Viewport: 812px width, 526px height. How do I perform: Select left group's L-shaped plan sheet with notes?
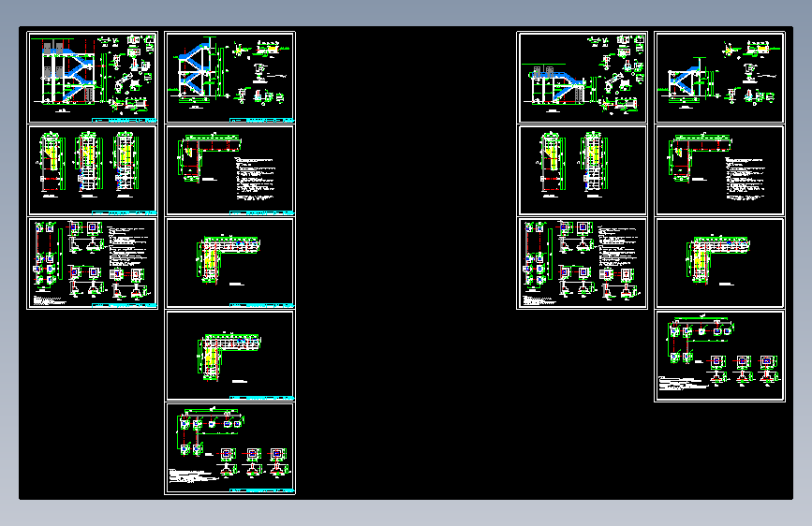(x=230, y=170)
